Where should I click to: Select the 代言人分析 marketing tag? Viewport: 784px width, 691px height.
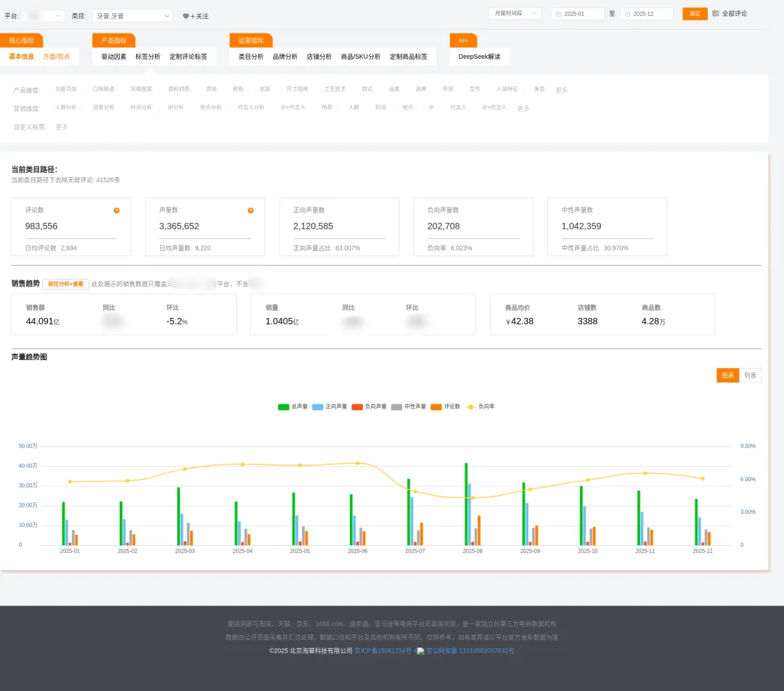pyautogui.click(x=251, y=107)
